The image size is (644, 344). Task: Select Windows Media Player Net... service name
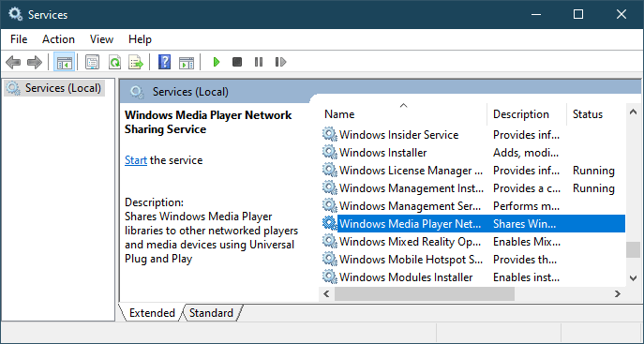(x=410, y=224)
